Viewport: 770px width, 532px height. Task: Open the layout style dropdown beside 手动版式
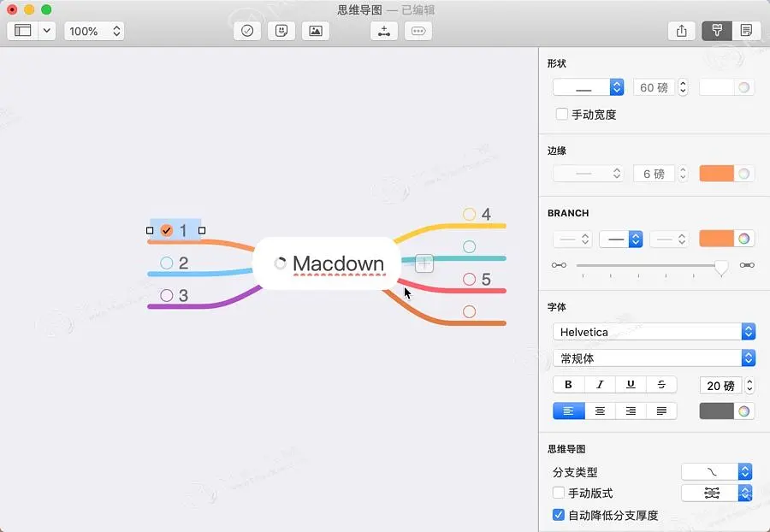click(716, 493)
